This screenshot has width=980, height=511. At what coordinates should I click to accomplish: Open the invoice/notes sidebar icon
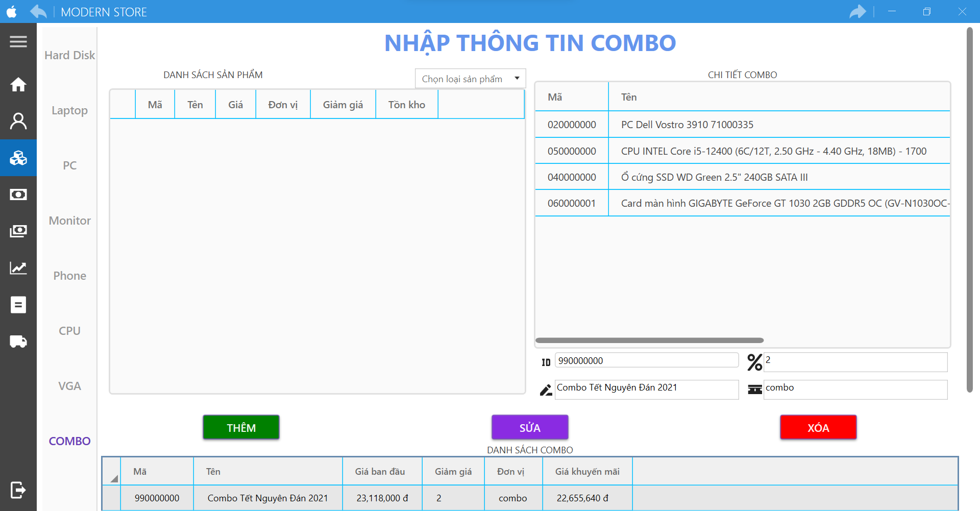[x=18, y=305]
